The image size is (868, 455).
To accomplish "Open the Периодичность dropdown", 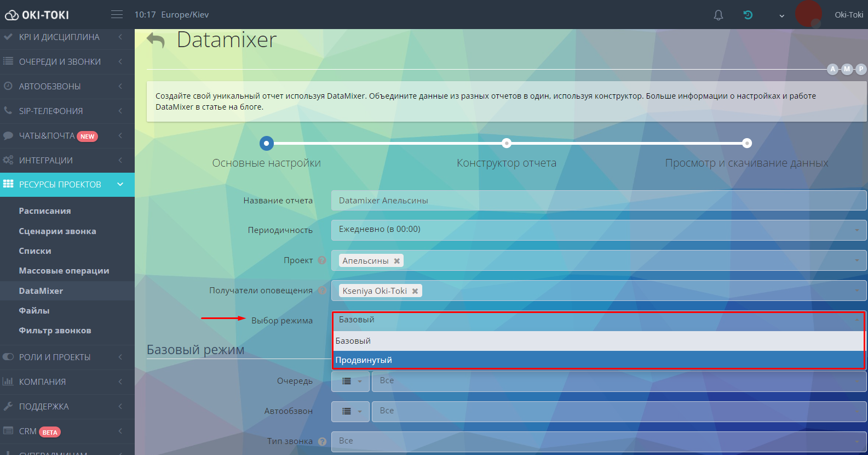I will 599,230.
